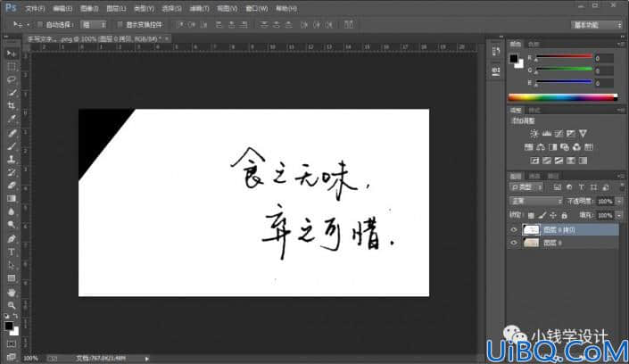Enable the 显示变换控件 checkbox
629x364 pixels.
[x=120, y=25]
